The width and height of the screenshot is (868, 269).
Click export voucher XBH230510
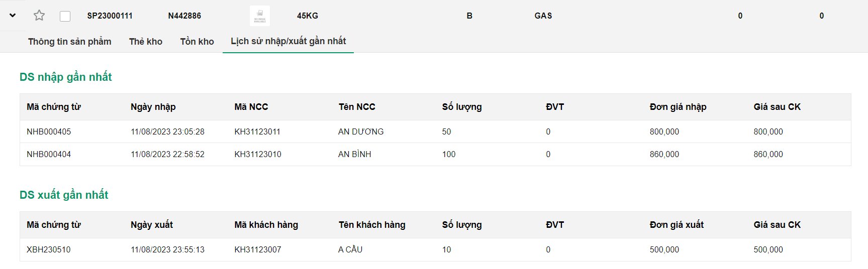(x=49, y=249)
